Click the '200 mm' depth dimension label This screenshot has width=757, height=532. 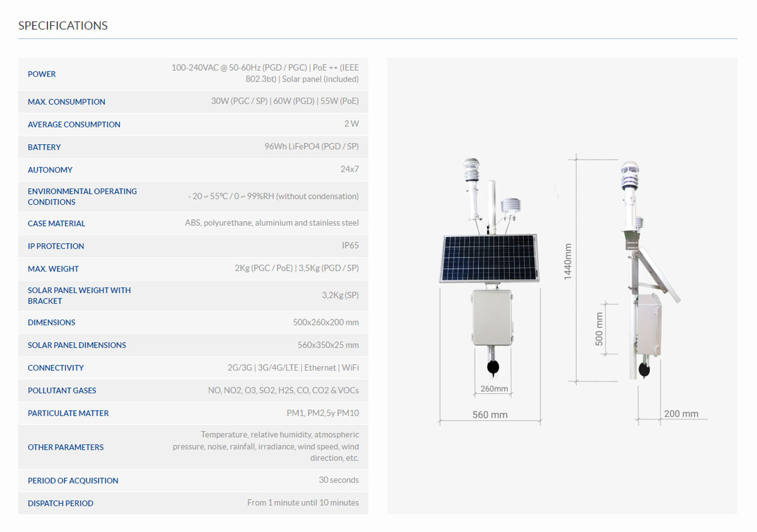click(681, 414)
